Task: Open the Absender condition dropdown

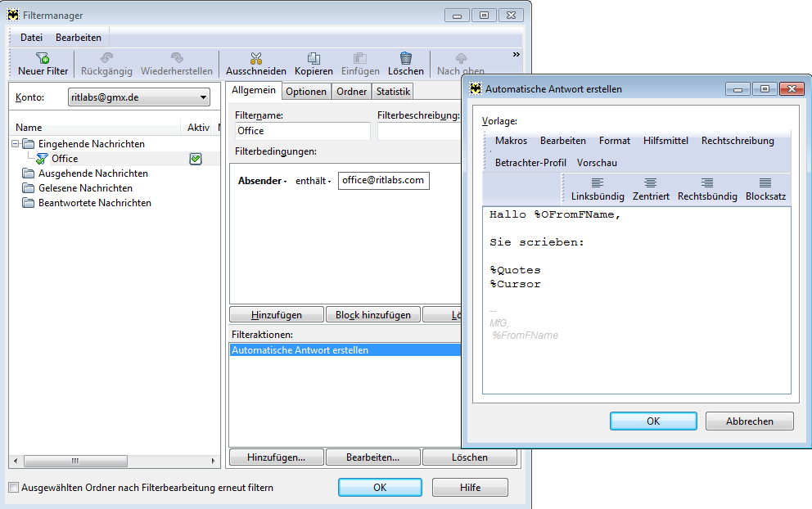Action: coord(262,181)
